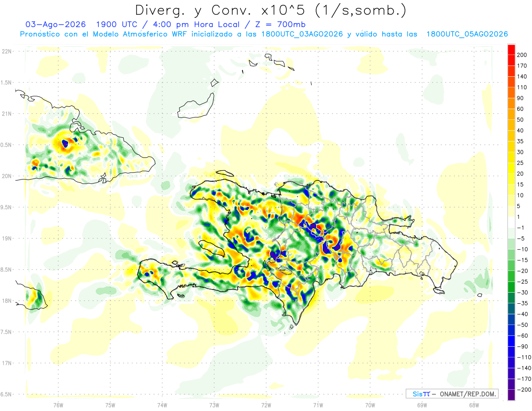
Task: Click the negative '-1' colorbar value
Action: pyautogui.click(x=521, y=227)
